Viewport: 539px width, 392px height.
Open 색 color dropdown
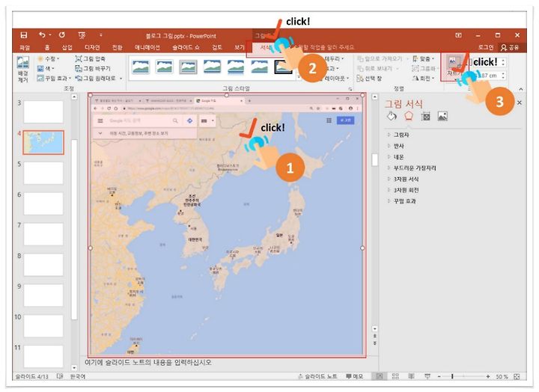pos(46,68)
